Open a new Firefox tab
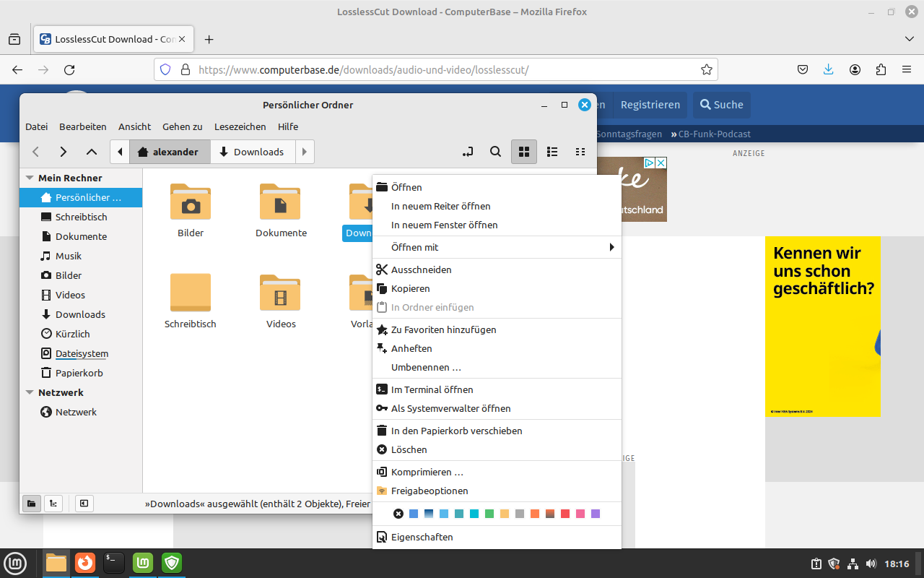924x578 pixels. pyautogui.click(x=209, y=40)
